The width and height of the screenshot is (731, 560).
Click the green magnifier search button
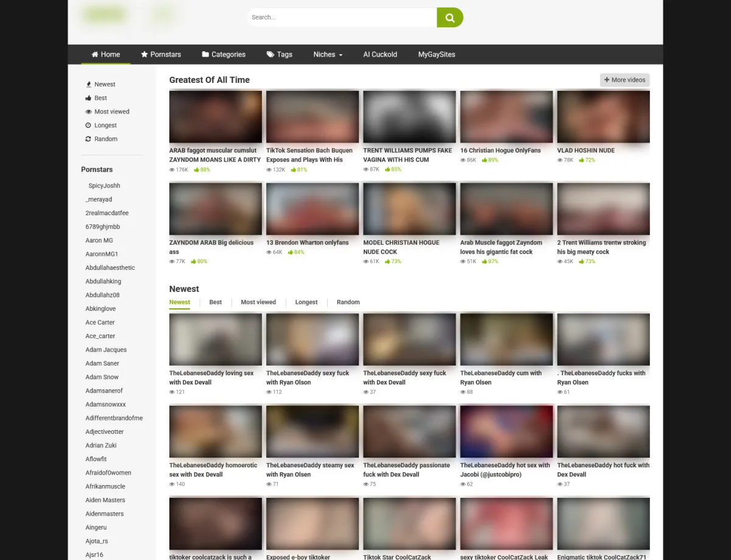450,18
